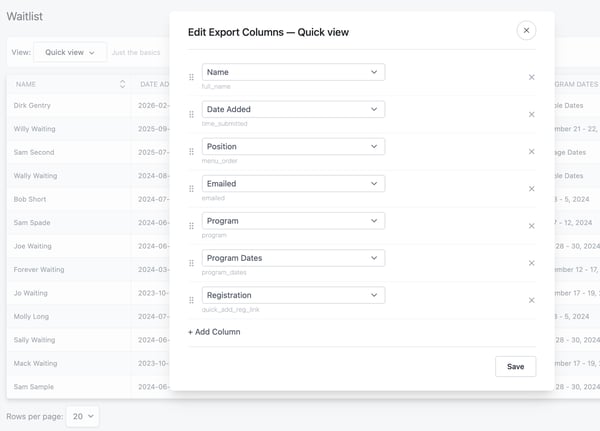The image size is (600, 431).
Task: Remove the Name export column
Action: click(532, 77)
